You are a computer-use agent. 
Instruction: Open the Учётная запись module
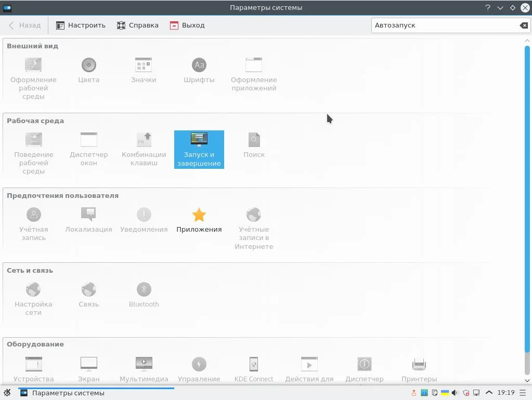pos(33,224)
